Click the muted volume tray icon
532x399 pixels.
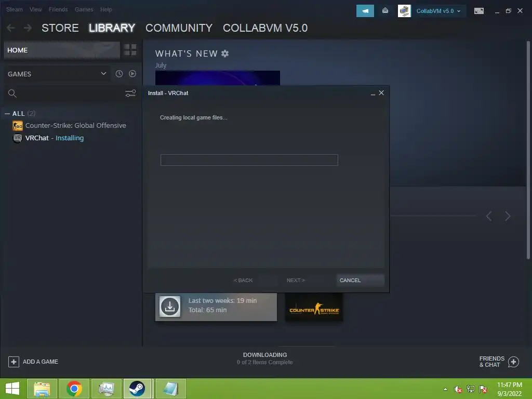(458, 389)
